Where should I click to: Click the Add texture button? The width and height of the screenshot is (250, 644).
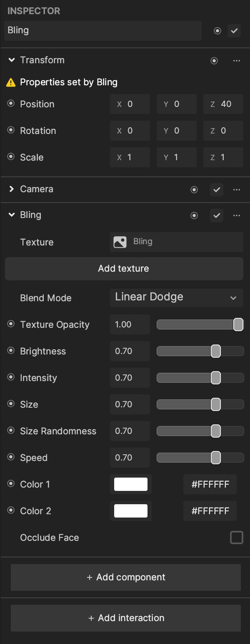(x=124, y=269)
